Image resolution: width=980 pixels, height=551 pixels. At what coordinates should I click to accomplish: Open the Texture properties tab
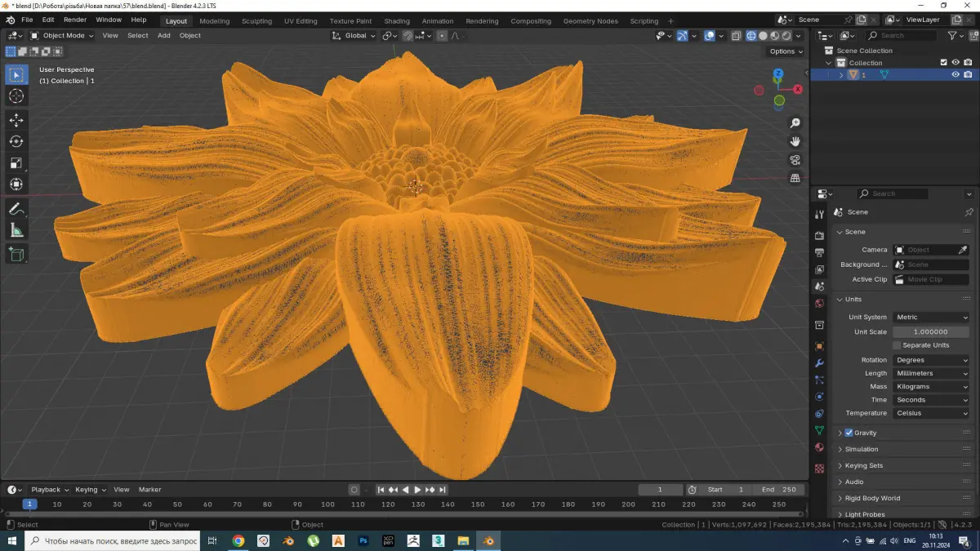click(819, 469)
